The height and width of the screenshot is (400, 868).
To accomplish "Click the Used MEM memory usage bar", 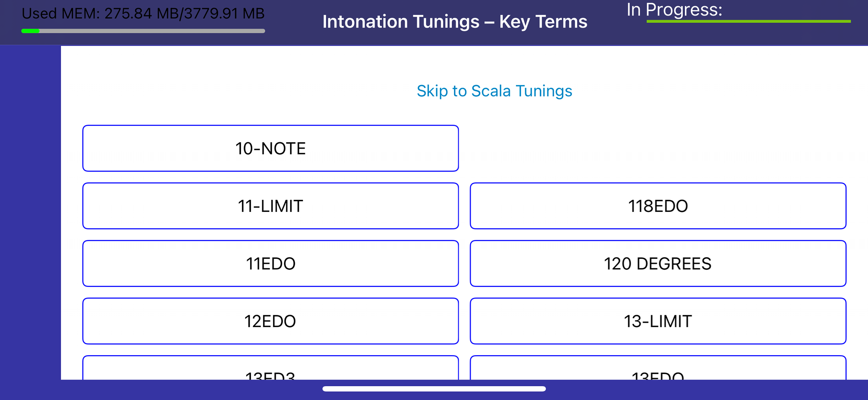I will coord(143,31).
